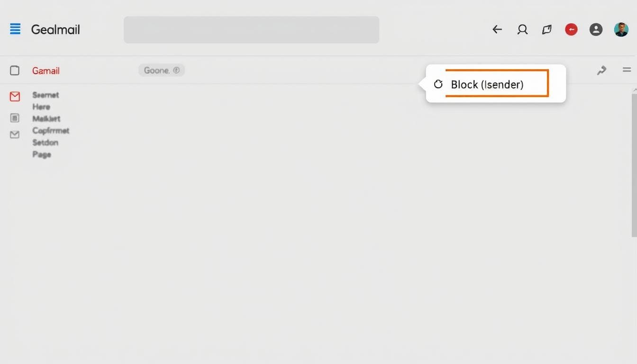Screen dimensions: 637x364
Task: Click the folded note icon in header
Action: click(x=546, y=30)
